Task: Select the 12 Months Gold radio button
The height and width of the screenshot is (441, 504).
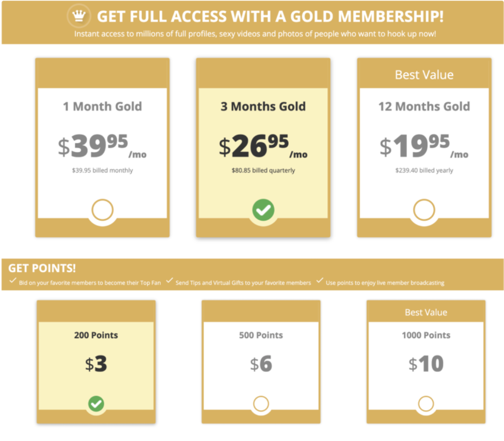Action: tap(424, 210)
